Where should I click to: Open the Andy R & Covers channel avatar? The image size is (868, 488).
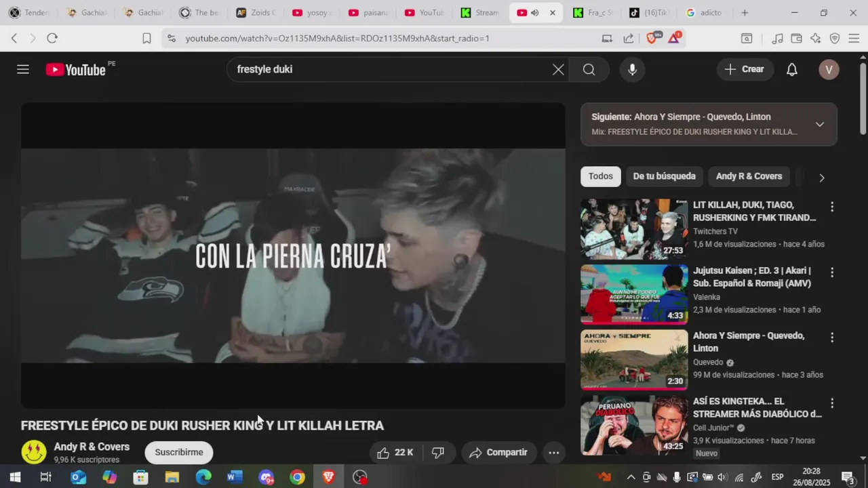(x=34, y=451)
